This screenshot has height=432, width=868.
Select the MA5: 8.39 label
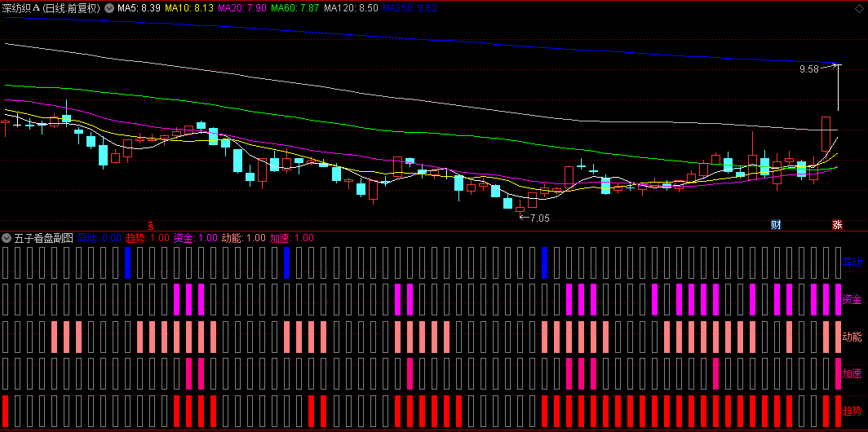pos(139,8)
